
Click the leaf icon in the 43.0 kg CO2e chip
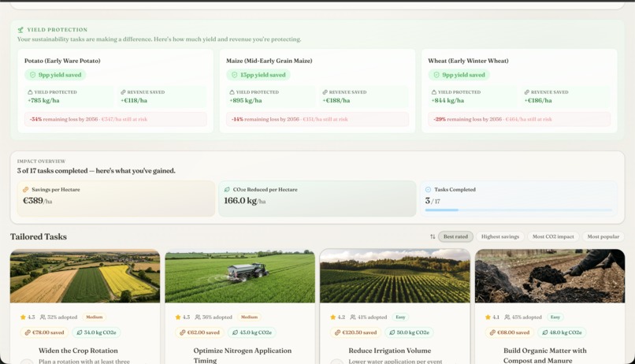coord(235,332)
